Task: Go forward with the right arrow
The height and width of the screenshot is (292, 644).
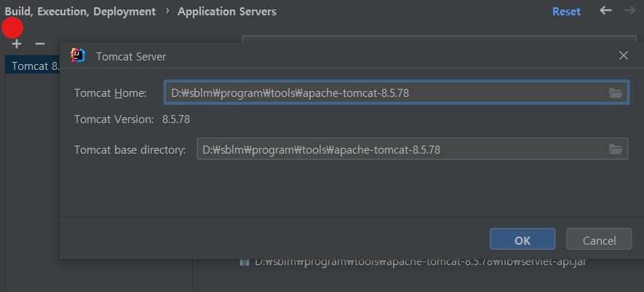Action: tap(629, 10)
